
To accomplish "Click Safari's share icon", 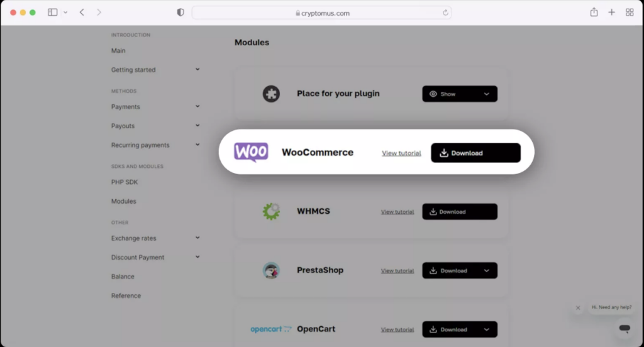I will [594, 13].
